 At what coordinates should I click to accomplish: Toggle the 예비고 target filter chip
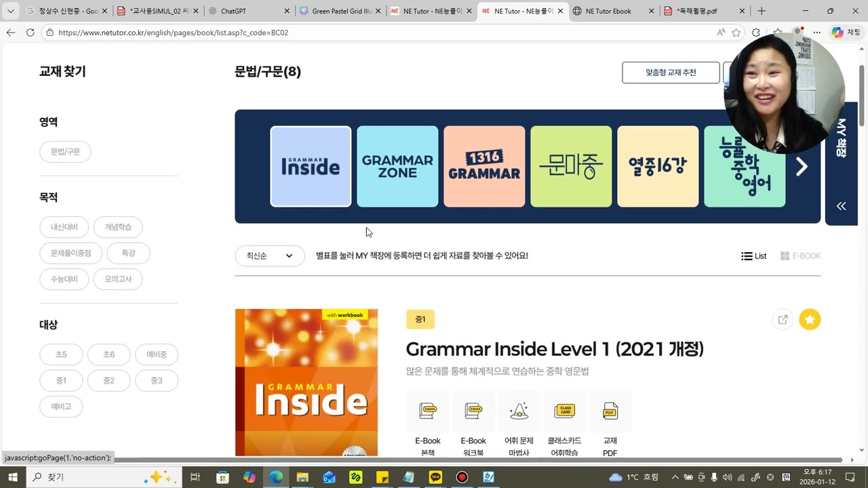tap(62, 407)
